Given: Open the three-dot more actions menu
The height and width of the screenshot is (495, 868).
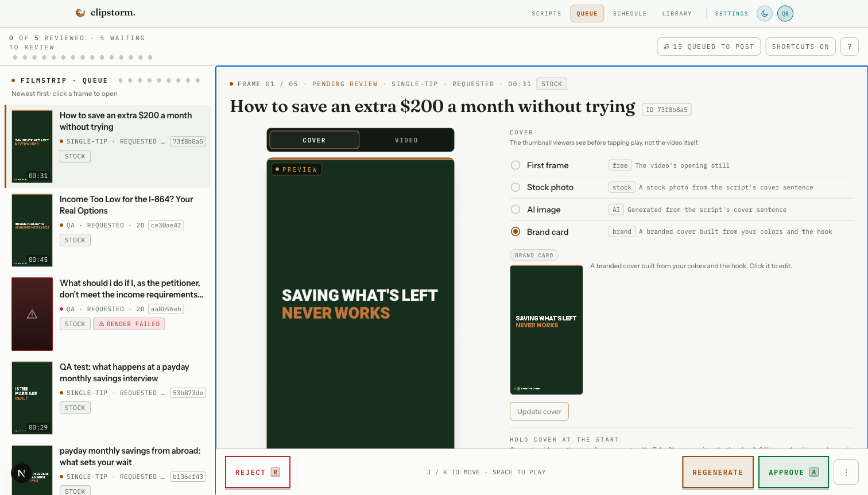Looking at the screenshot, I should pyautogui.click(x=846, y=472).
